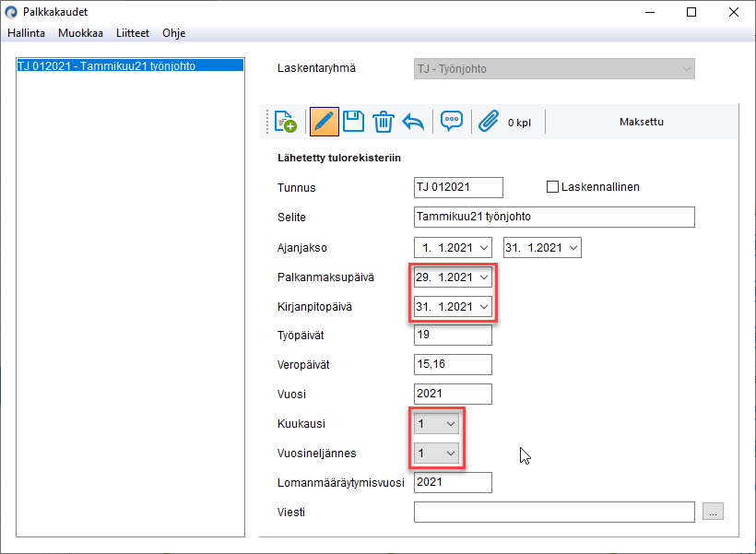
Task: Click the Työpäivät field showing 19
Action: 453,335
